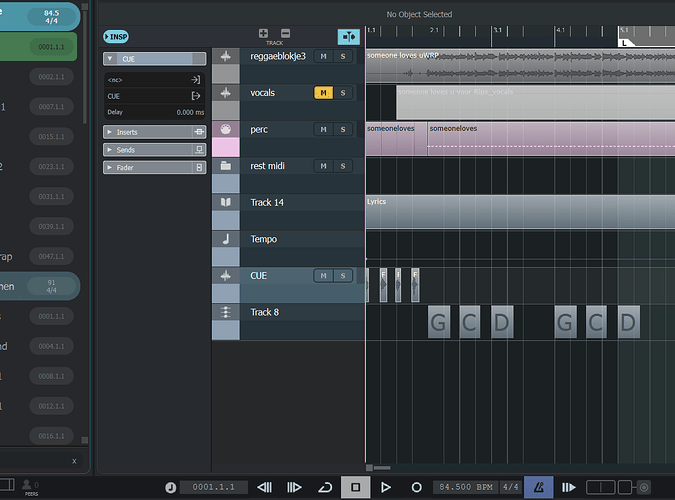The image size is (675, 500).
Task: Click the Fader section icon
Action: (x=199, y=168)
